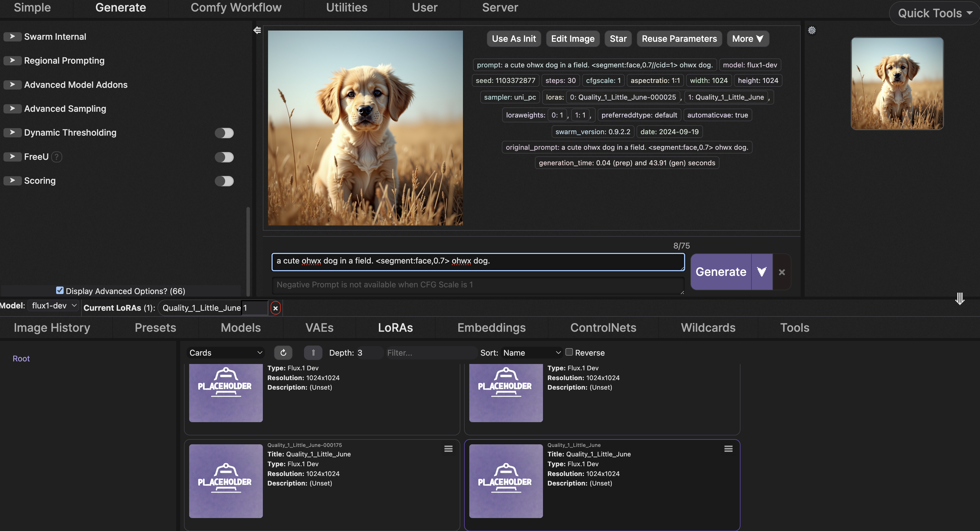Uncheck Display Advanced Options checkbox

60,291
